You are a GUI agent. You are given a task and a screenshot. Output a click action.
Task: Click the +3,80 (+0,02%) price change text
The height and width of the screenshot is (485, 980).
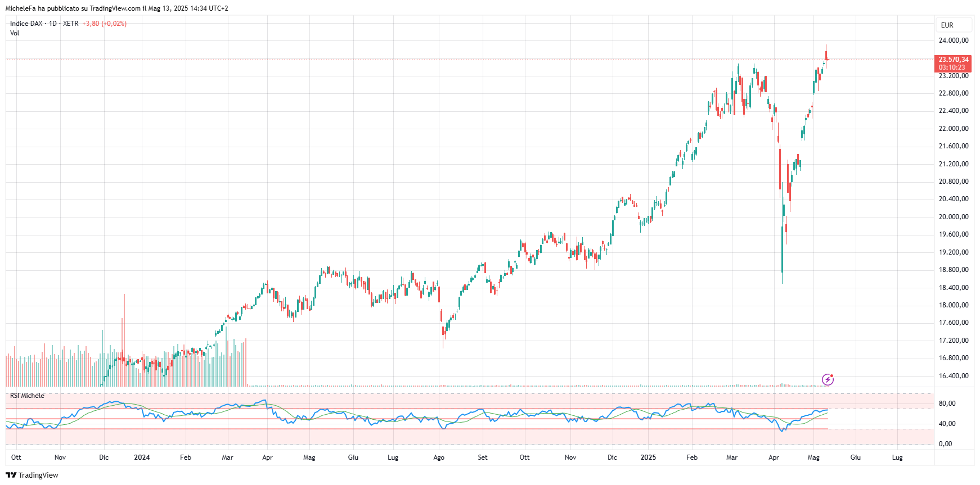[104, 24]
